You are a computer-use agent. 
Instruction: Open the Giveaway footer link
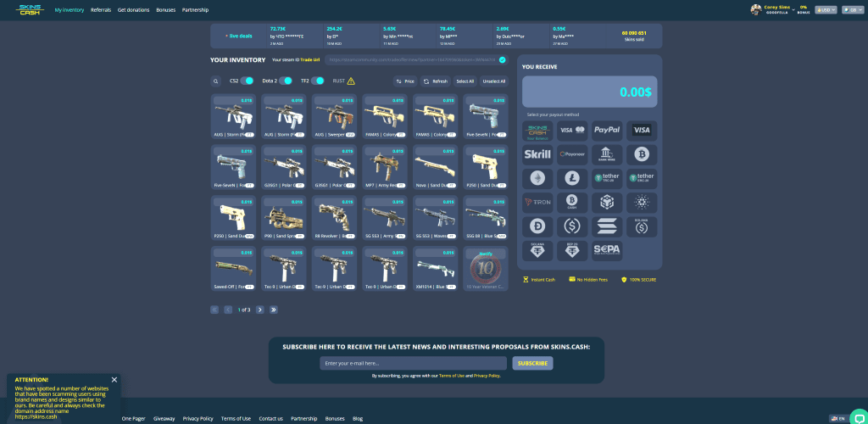(x=164, y=418)
